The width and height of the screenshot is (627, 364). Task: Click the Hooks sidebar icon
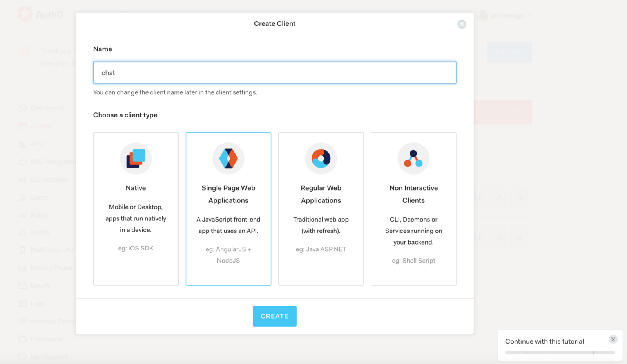pos(22,232)
